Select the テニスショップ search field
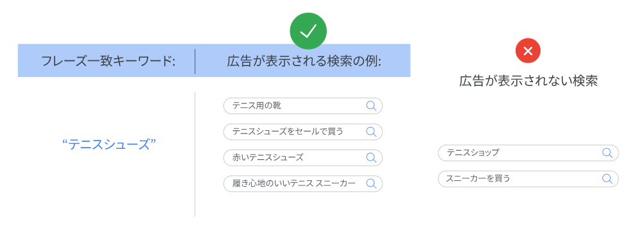This screenshot has height=231, width=644. (528, 153)
